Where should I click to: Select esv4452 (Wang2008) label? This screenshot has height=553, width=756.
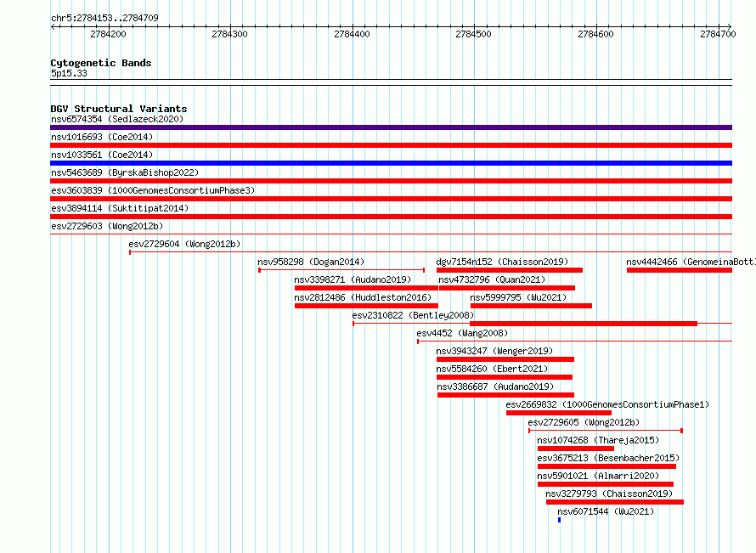pyautogui.click(x=462, y=333)
